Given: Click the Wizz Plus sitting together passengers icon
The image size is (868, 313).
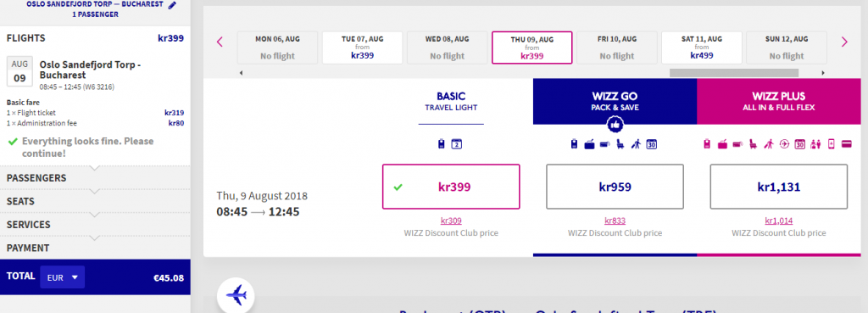Looking at the screenshot, I should point(815,144).
